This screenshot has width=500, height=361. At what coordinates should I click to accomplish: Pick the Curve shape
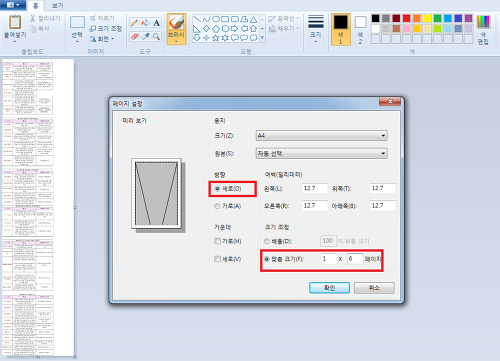tap(206, 19)
